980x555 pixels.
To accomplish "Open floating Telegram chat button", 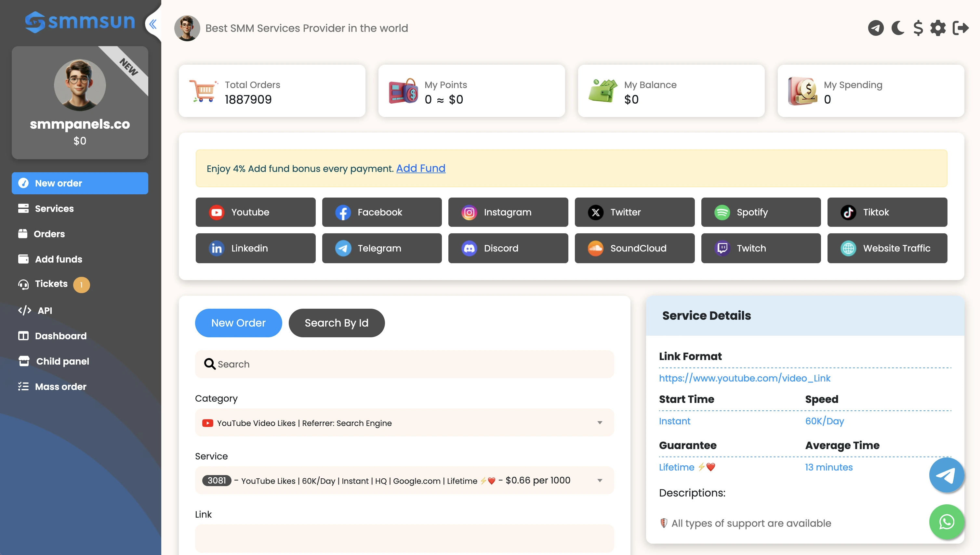I will click(947, 475).
